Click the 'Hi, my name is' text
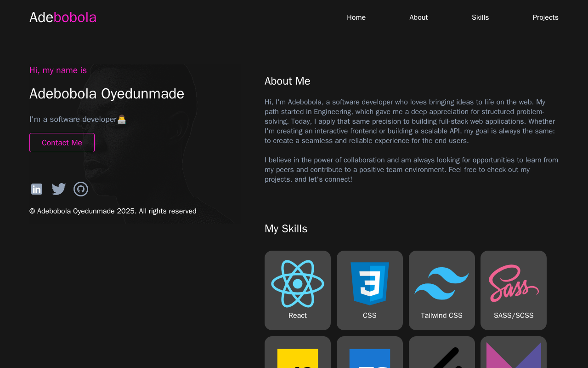Screen dimensions: 588x368 click(58, 70)
